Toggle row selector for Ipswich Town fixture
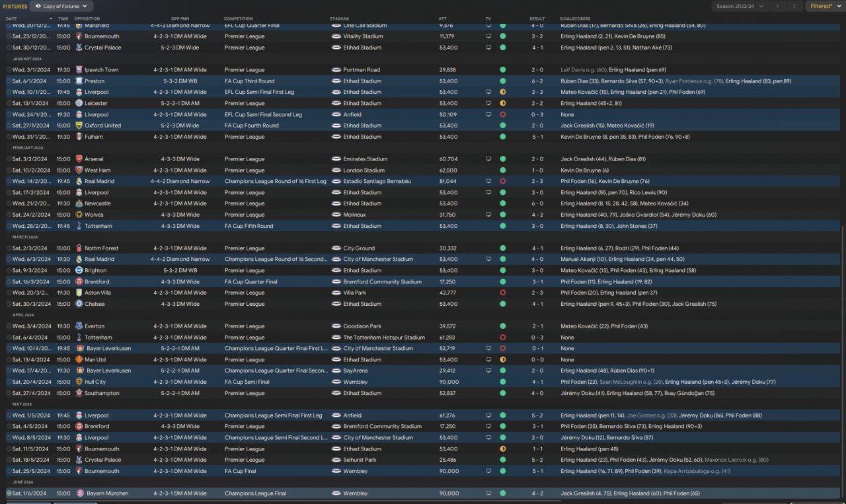 click(9, 70)
